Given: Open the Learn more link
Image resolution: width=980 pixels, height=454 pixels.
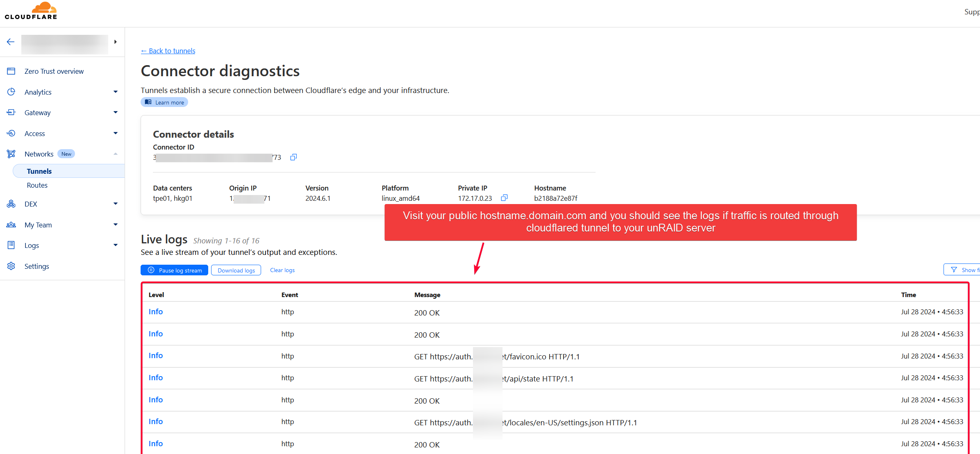Looking at the screenshot, I should point(164,102).
